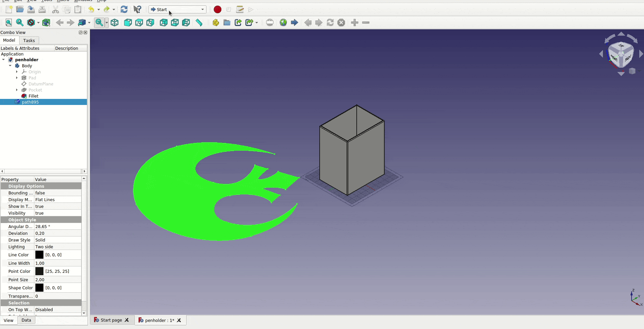This screenshot has width=644, height=329.
Task: Open the Macros dialog icon
Action: 240,9
